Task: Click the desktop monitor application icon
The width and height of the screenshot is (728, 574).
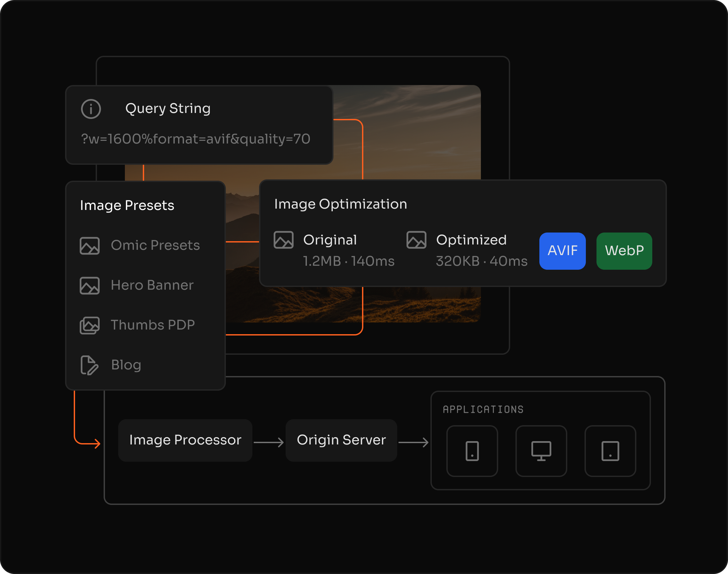Action: 541,451
